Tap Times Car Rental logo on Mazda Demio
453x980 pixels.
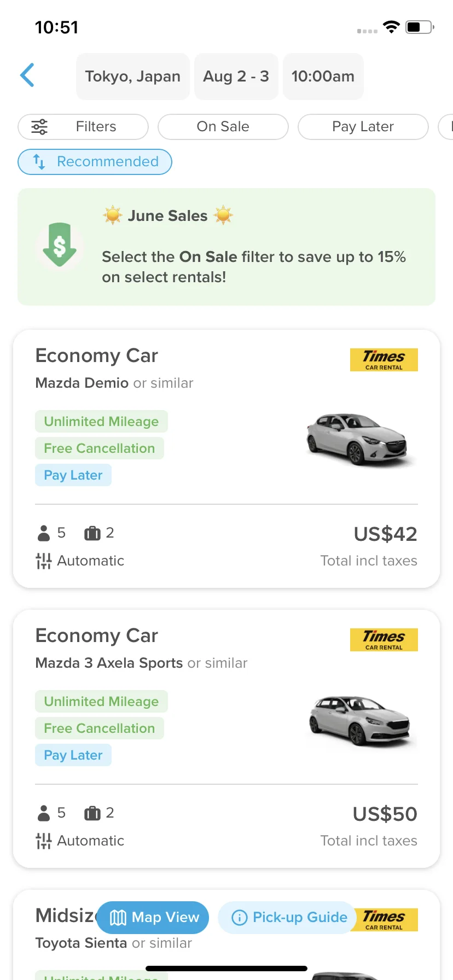click(x=384, y=360)
